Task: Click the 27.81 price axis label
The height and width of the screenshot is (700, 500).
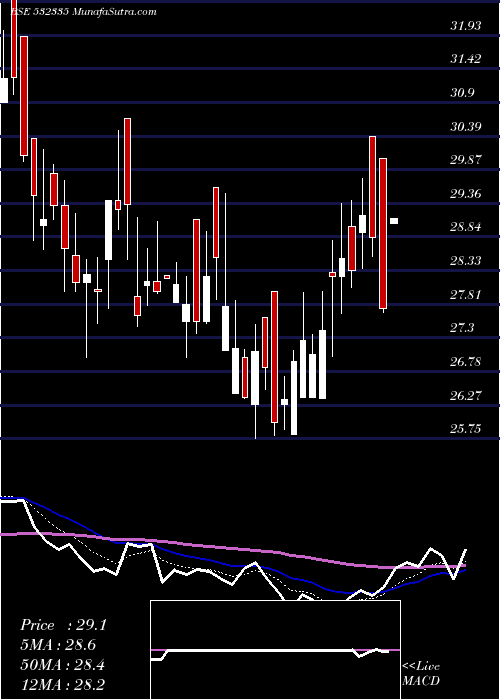Action: pyautogui.click(x=466, y=295)
